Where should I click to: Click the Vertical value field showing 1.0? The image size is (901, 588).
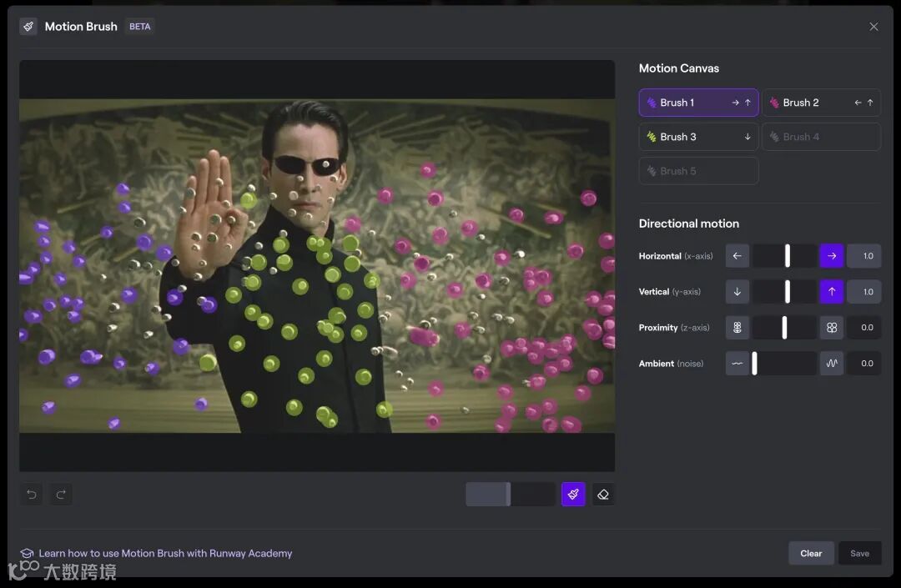tap(864, 292)
